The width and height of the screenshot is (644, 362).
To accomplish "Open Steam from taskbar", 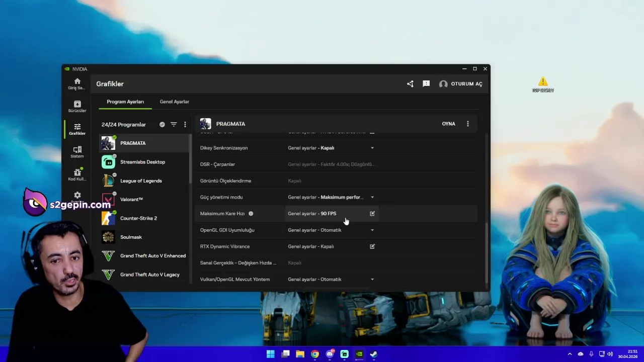I will pyautogui.click(x=374, y=354).
